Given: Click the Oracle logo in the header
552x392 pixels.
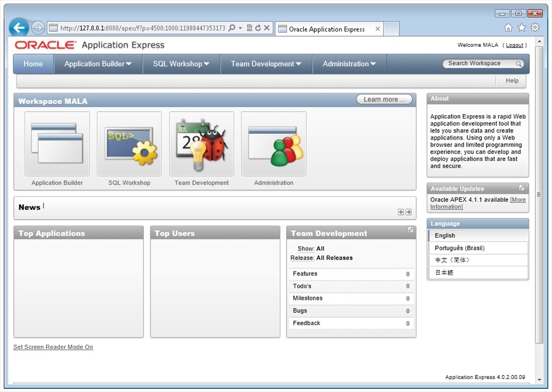Looking at the screenshot, I should (45, 45).
